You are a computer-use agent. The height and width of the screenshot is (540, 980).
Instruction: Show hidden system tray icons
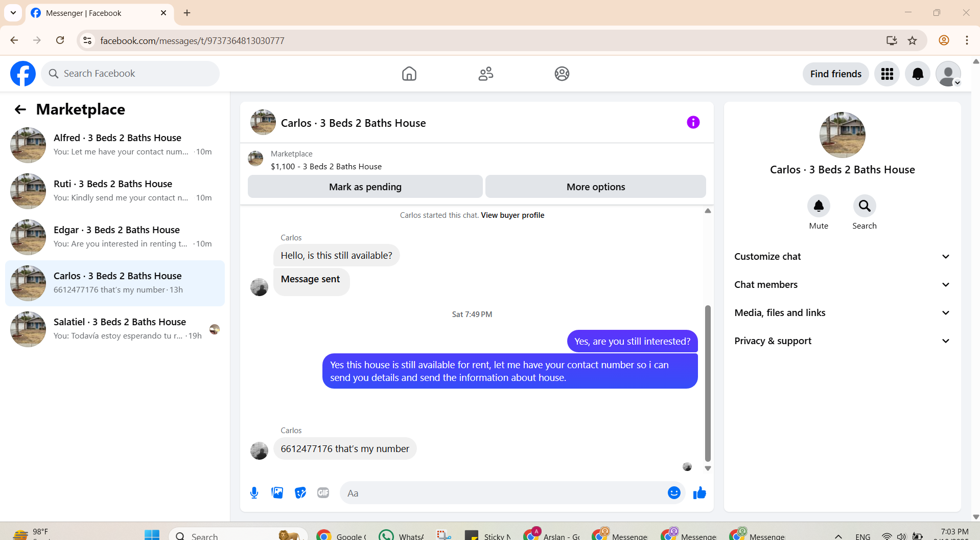tap(838, 536)
